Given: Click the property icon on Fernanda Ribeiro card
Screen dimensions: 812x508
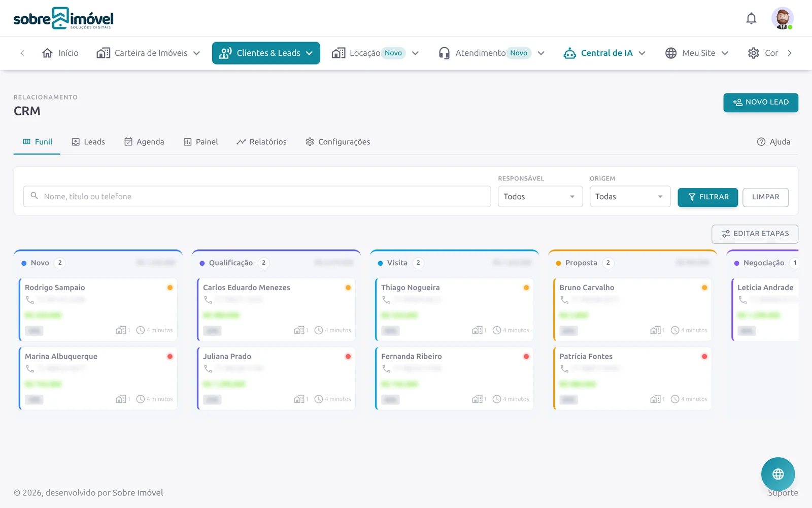Looking at the screenshot, I should click(x=477, y=399).
